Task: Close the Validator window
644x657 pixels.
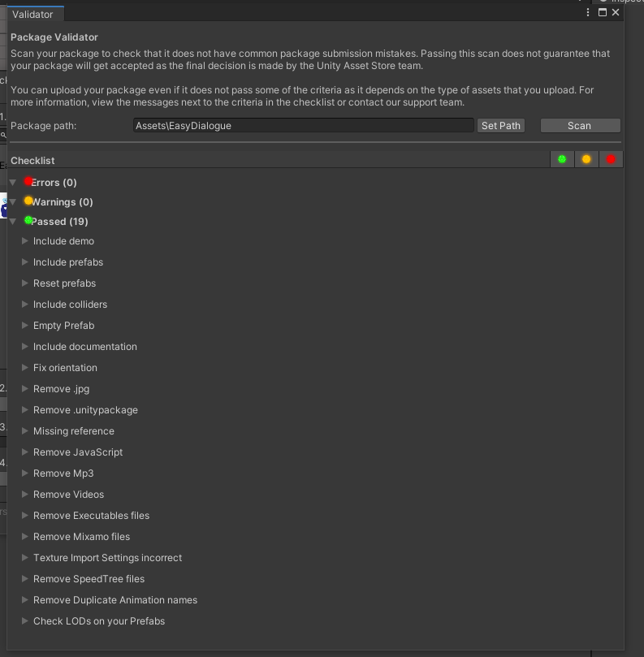Action: point(616,12)
